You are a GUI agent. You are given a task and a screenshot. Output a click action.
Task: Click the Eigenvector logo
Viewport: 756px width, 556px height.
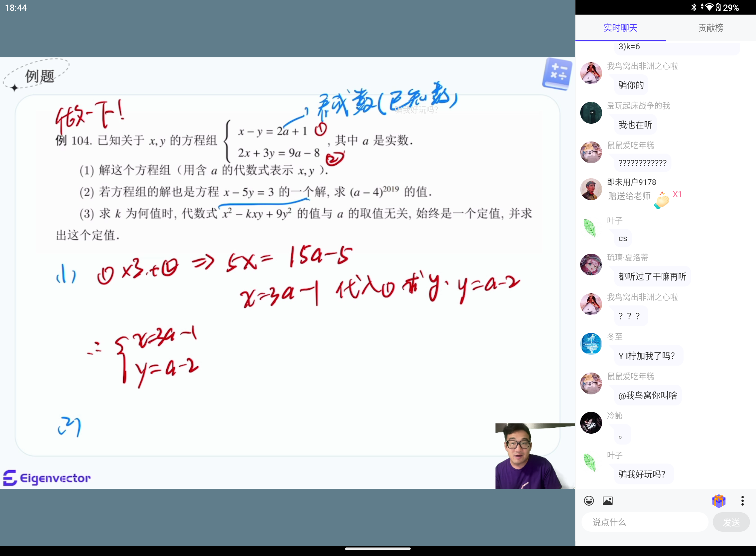click(x=47, y=478)
